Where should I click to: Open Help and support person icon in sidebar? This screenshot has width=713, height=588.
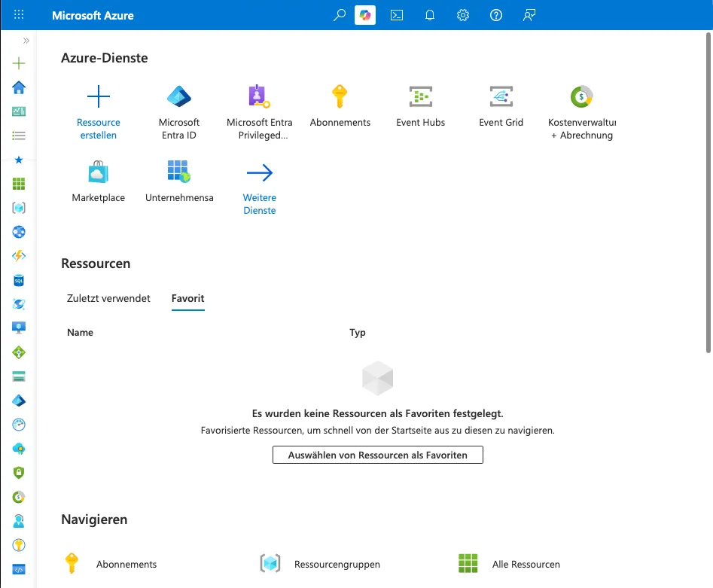click(19, 521)
